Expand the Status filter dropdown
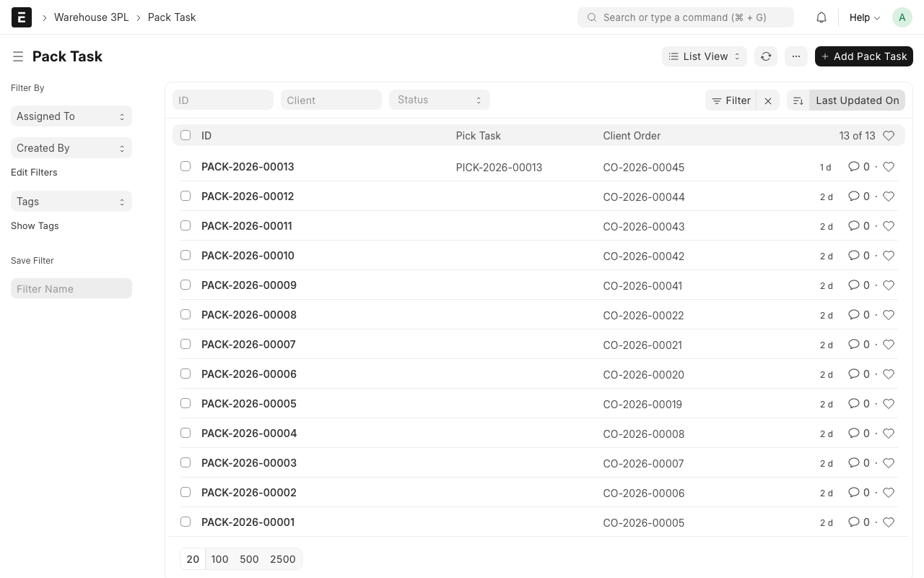 pos(439,100)
